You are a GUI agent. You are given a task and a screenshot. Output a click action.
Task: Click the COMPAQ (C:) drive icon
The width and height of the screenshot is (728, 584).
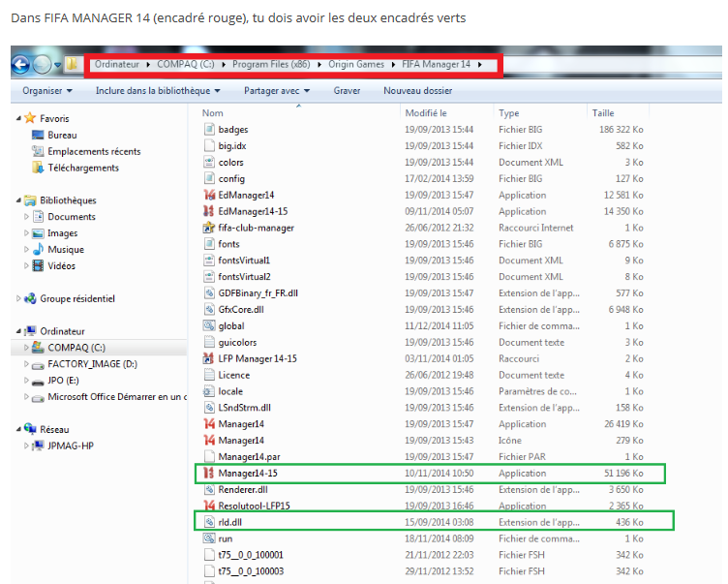[38, 348]
